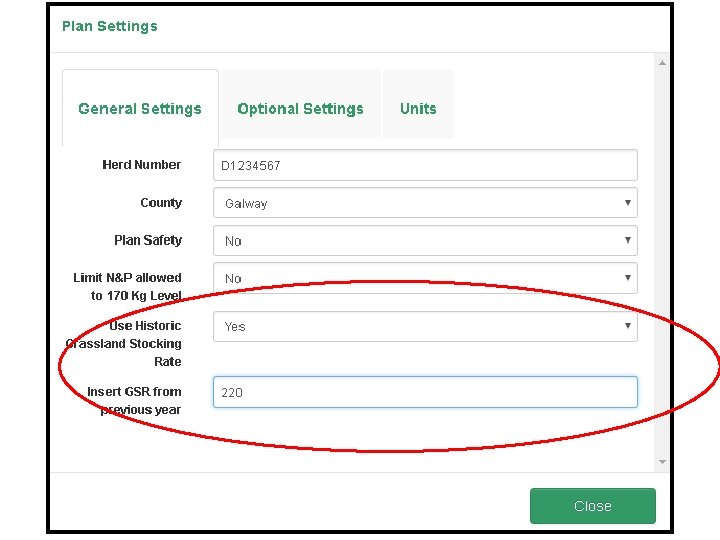This screenshot has width=720, height=540.
Task: Click the Plan Safety label
Action: (148, 241)
